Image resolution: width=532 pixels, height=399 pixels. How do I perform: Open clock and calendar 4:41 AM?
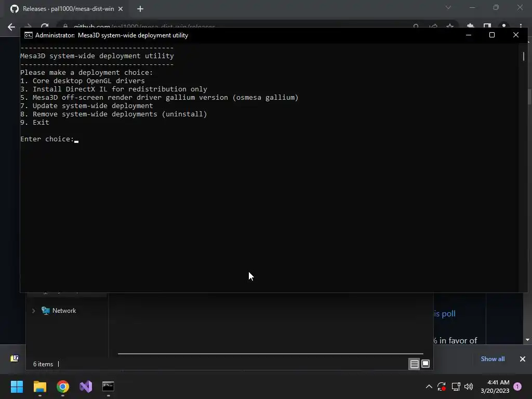495,387
